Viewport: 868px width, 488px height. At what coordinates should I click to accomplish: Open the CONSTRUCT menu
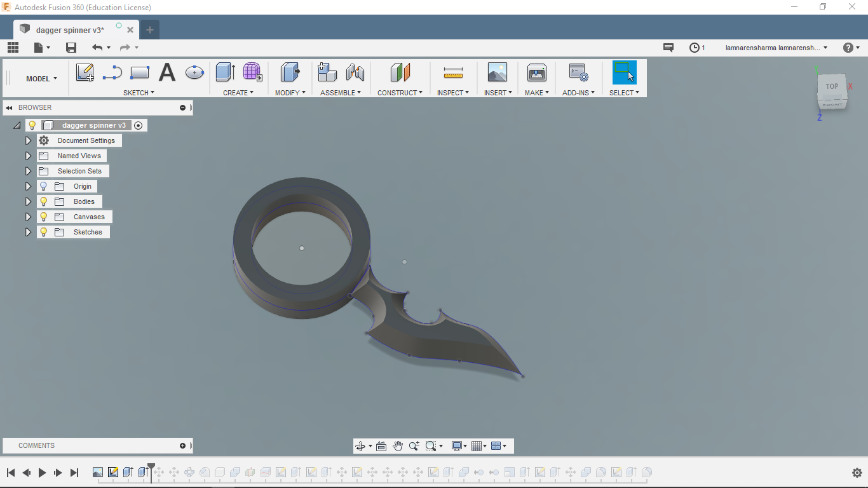[400, 93]
